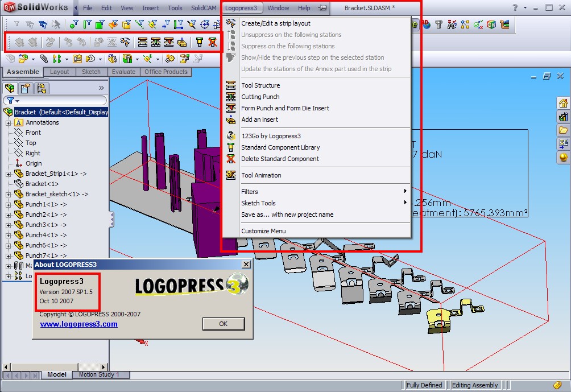Expand the Punch1<1> tree node
This screenshot has width=571, height=392.
pyautogui.click(x=9, y=204)
